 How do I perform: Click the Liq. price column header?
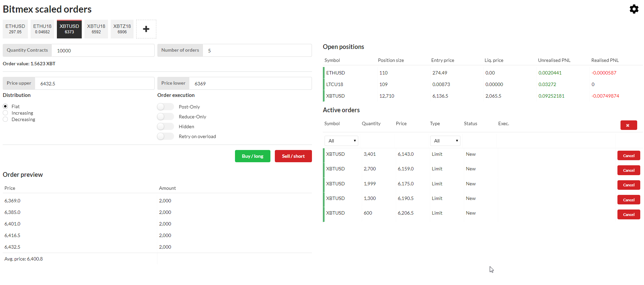click(x=494, y=60)
